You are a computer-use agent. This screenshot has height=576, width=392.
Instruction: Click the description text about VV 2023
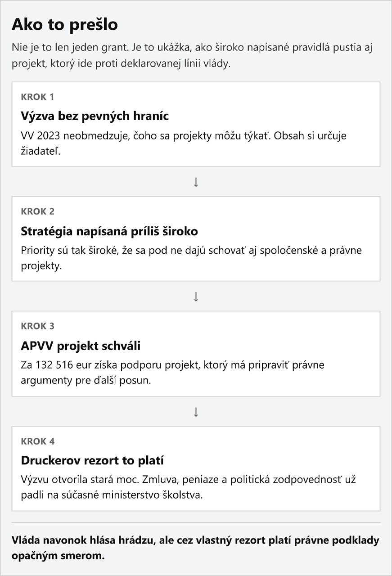pyautogui.click(x=184, y=143)
